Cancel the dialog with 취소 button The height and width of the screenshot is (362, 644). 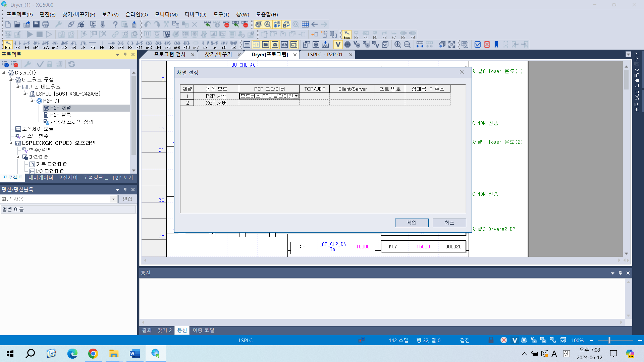(x=449, y=223)
